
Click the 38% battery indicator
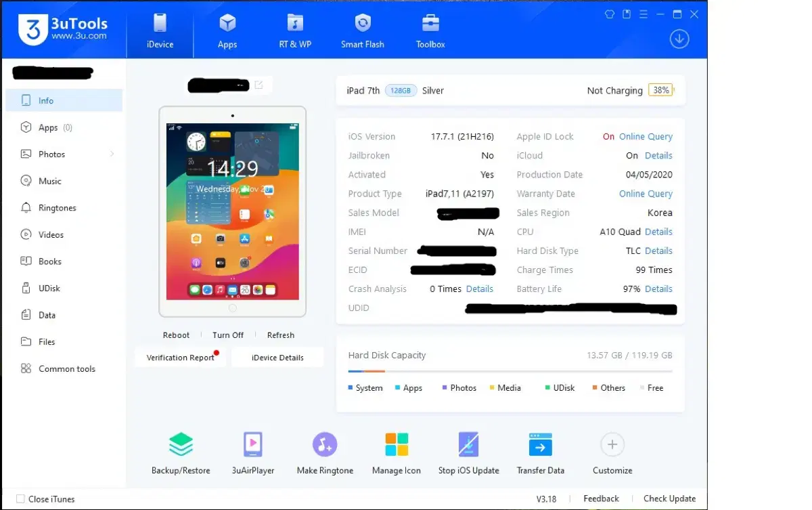click(x=660, y=90)
